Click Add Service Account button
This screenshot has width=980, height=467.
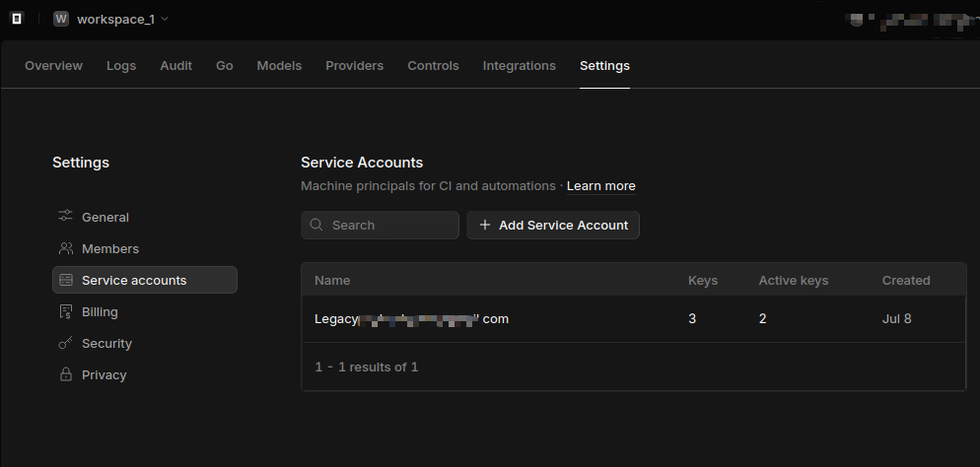(x=552, y=225)
